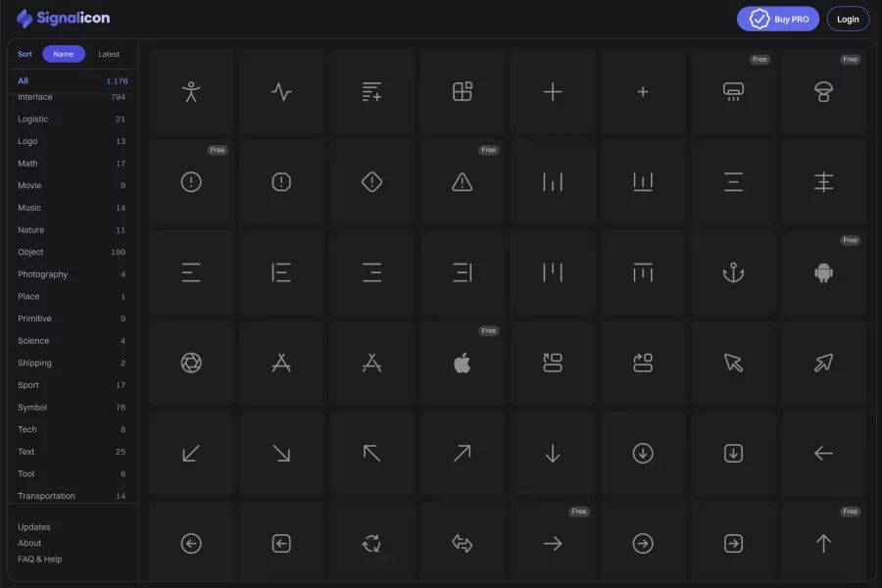Click the Buy PRO button
Image resolution: width=882 pixels, height=588 pixels.
(x=778, y=19)
